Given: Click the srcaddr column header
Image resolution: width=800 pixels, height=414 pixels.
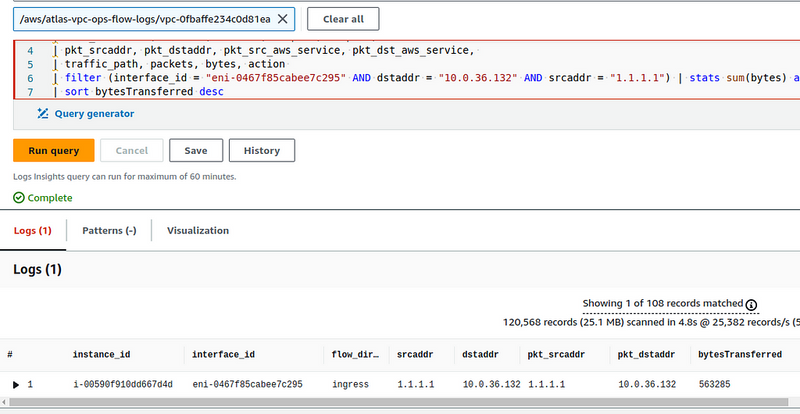Looking at the screenshot, I should click(412, 354).
